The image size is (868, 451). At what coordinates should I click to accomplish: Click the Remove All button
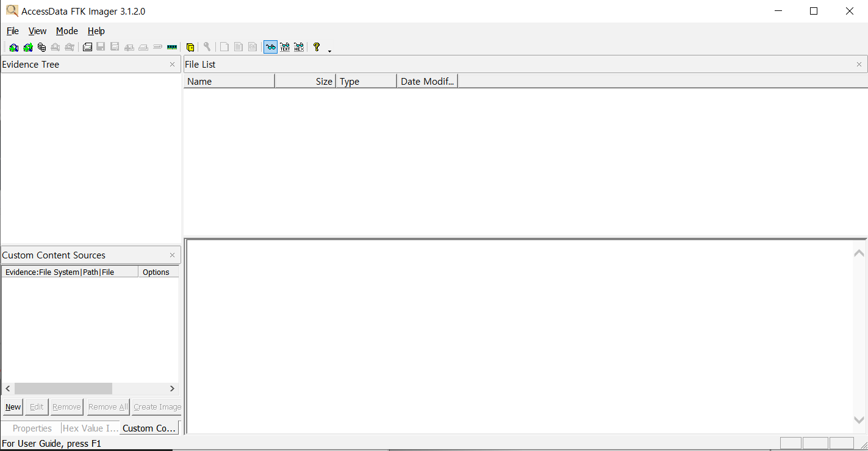coord(108,407)
